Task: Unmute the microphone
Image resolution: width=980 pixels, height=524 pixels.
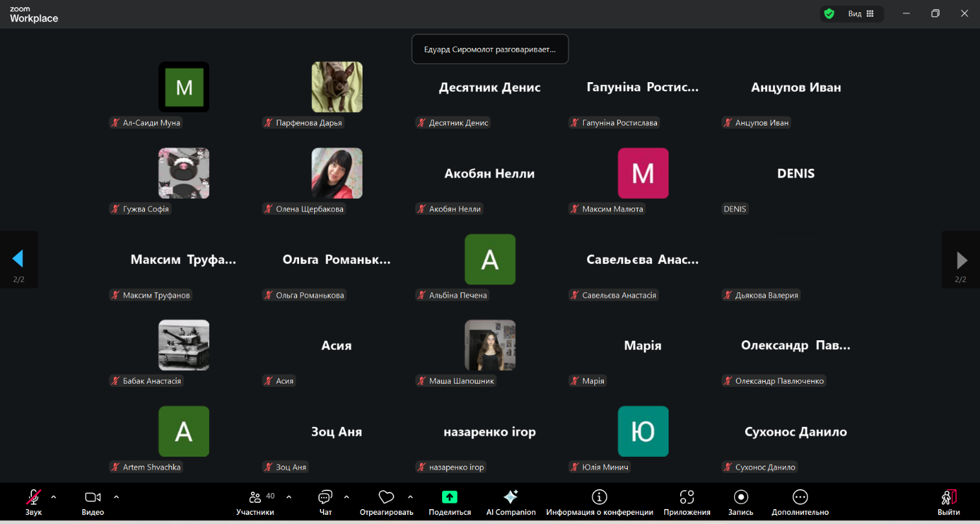Action: 33,497
